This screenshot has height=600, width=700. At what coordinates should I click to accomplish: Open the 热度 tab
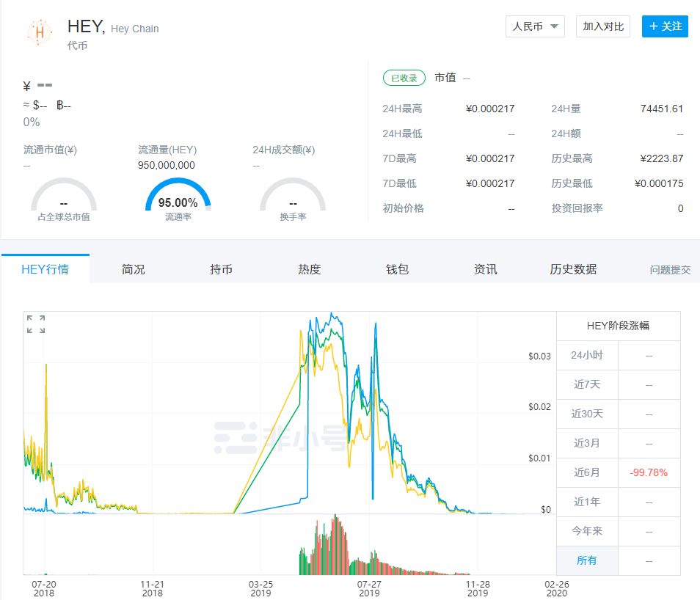[310, 269]
